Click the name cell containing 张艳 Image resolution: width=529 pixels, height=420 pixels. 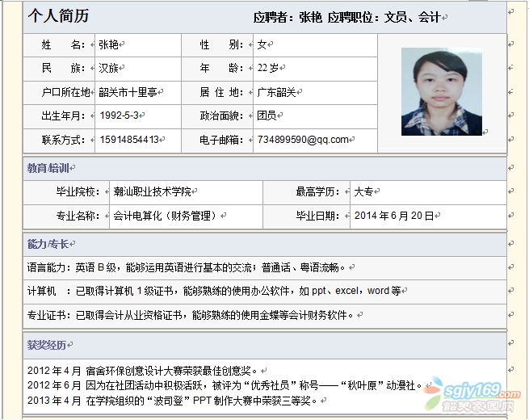coord(109,44)
